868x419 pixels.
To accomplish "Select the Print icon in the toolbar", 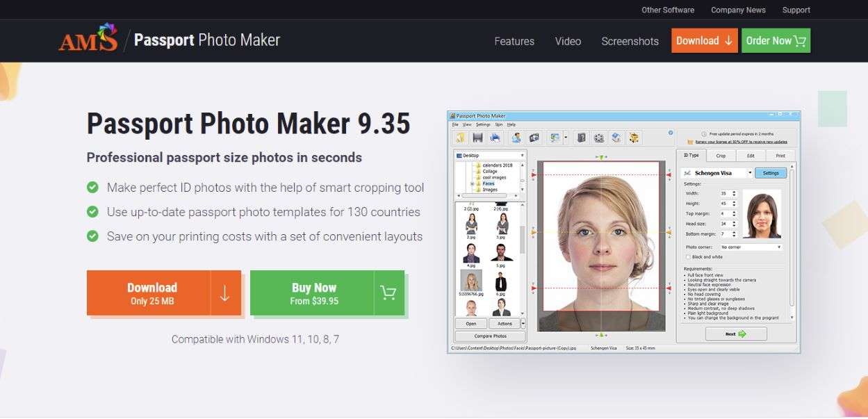I will [x=495, y=138].
